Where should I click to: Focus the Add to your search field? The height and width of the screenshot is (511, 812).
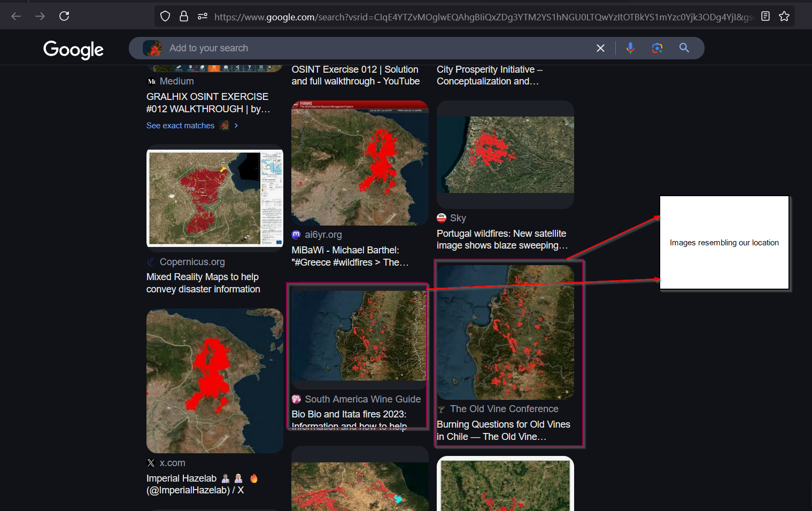pos(374,48)
